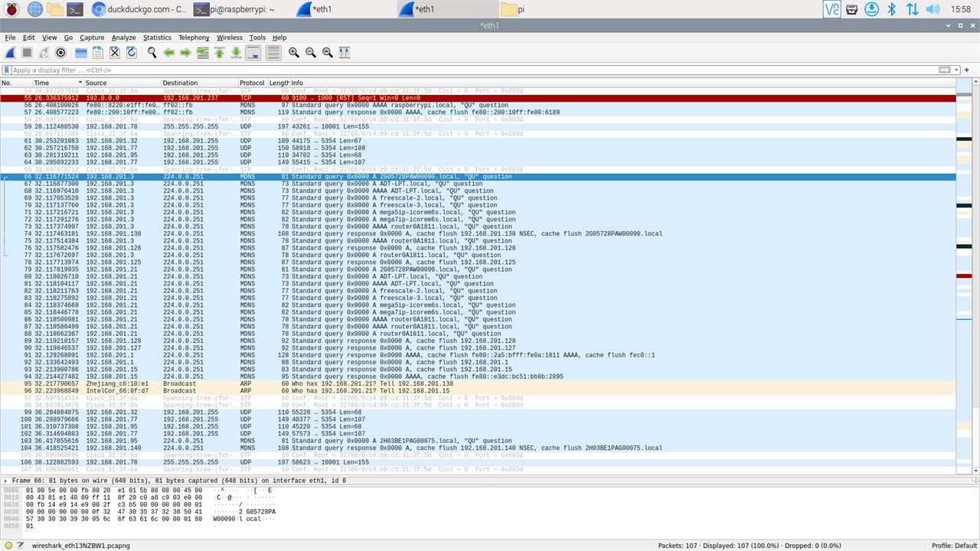Sort packets by the Time column
The height and width of the screenshot is (551, 980).
pyautogui.click(x=58, y=83)
